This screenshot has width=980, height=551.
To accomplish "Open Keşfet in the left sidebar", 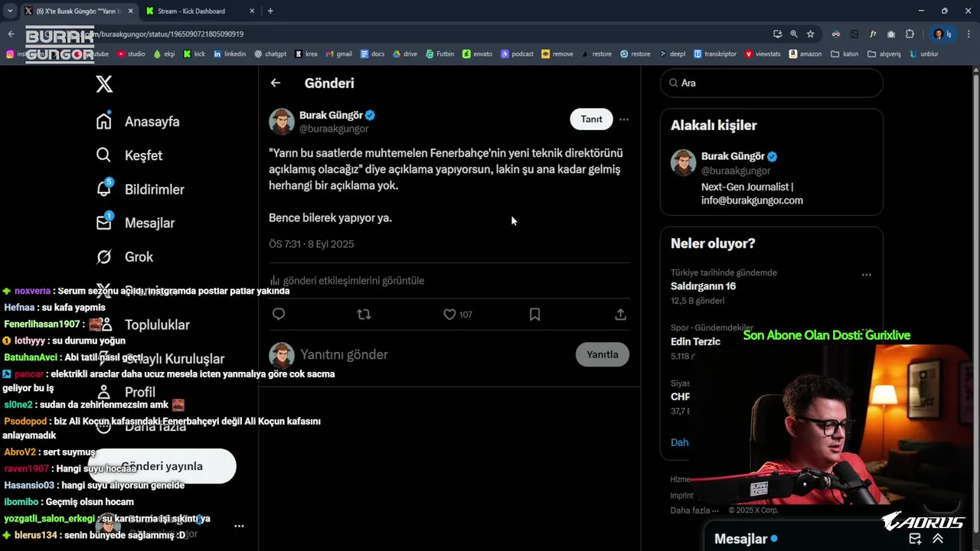I will [x=129, y=155].
